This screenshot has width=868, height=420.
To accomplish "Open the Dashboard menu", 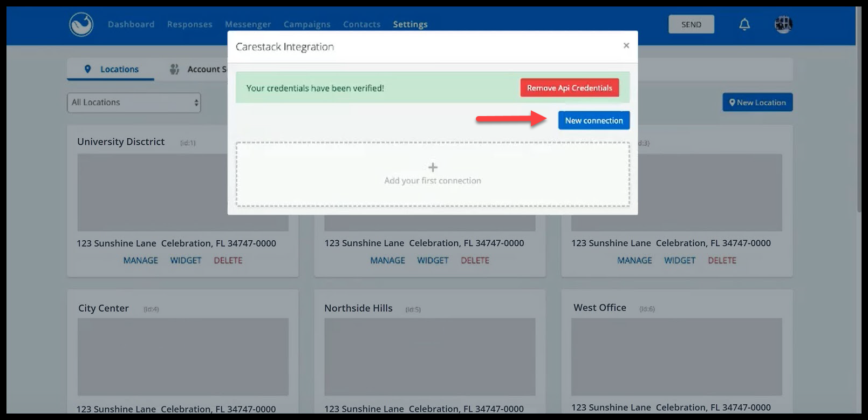I will [x=131, y=24].
